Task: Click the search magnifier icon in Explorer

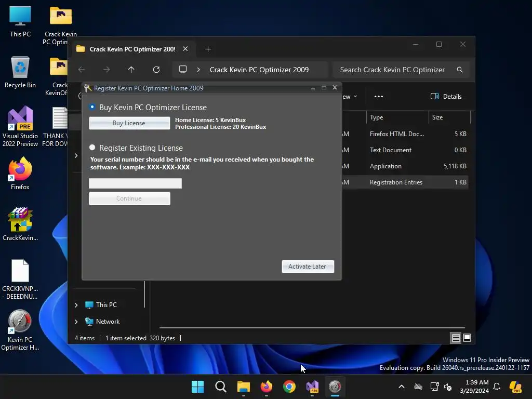Action: tap(460, 70)
